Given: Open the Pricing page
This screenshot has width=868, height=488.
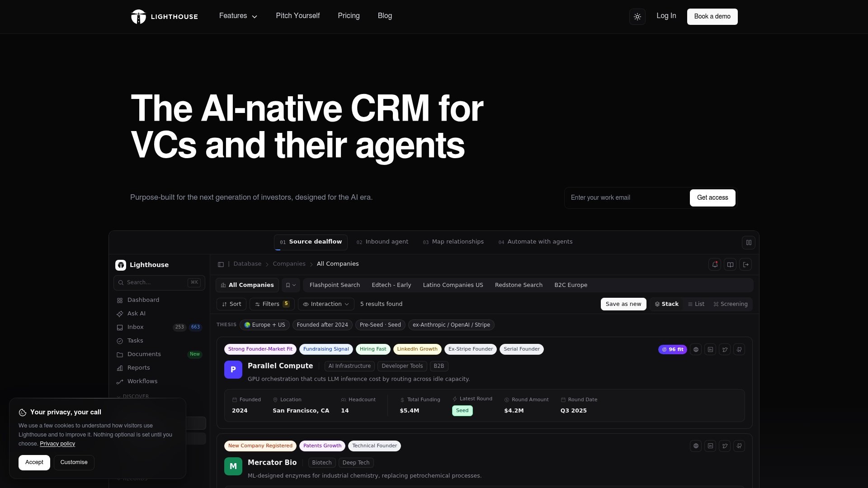Looking at the screenshot, I should (x=349, y=16).
